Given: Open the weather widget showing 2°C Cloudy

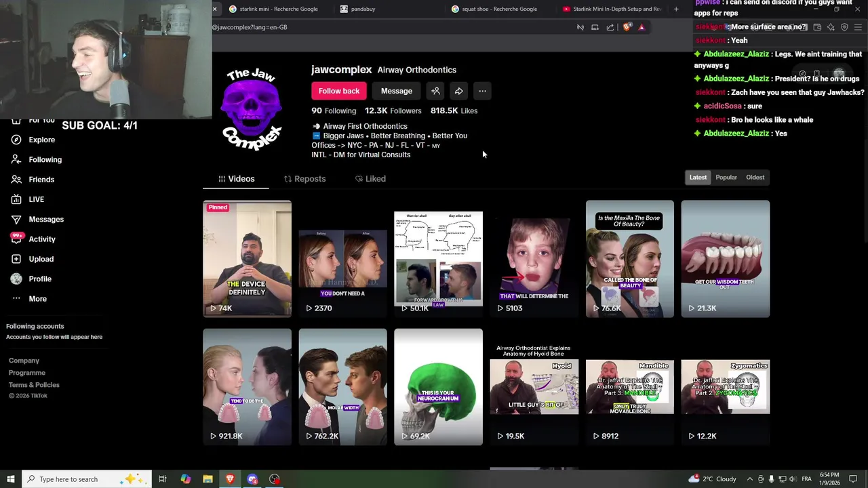Looking at the screenshot, I should coord(712,479).
